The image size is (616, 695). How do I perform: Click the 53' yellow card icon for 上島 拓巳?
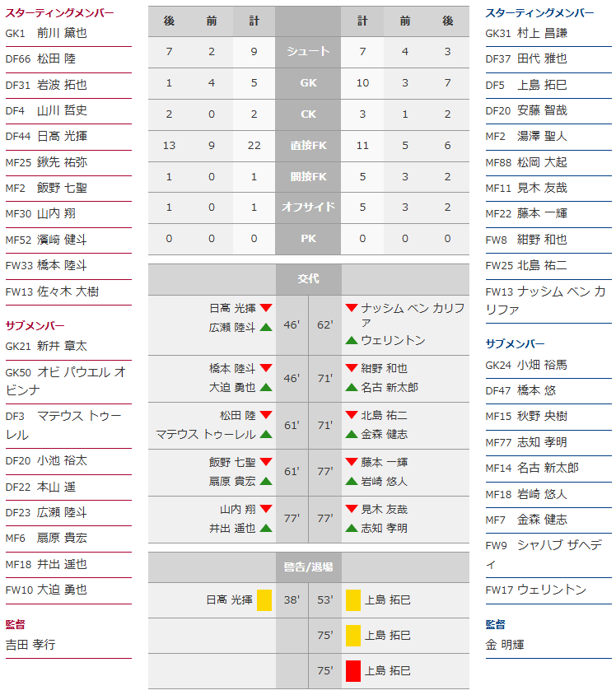[353, 599]
